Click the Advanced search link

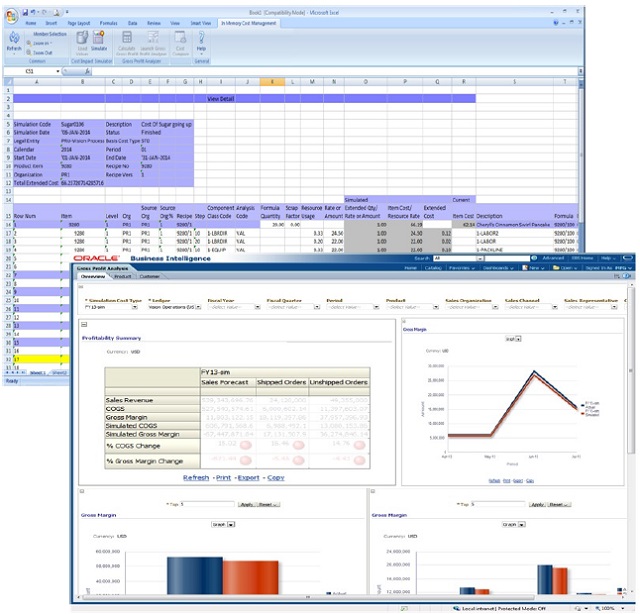point(553,258)
